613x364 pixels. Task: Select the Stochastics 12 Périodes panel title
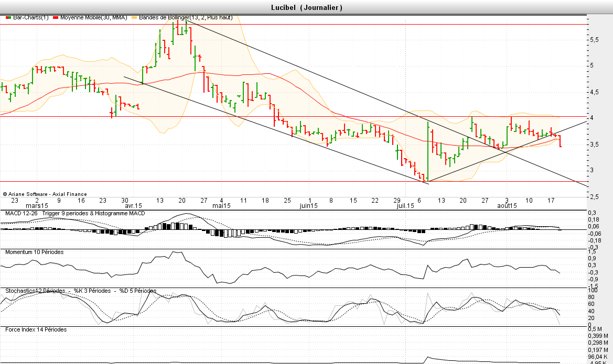[35, 291]
